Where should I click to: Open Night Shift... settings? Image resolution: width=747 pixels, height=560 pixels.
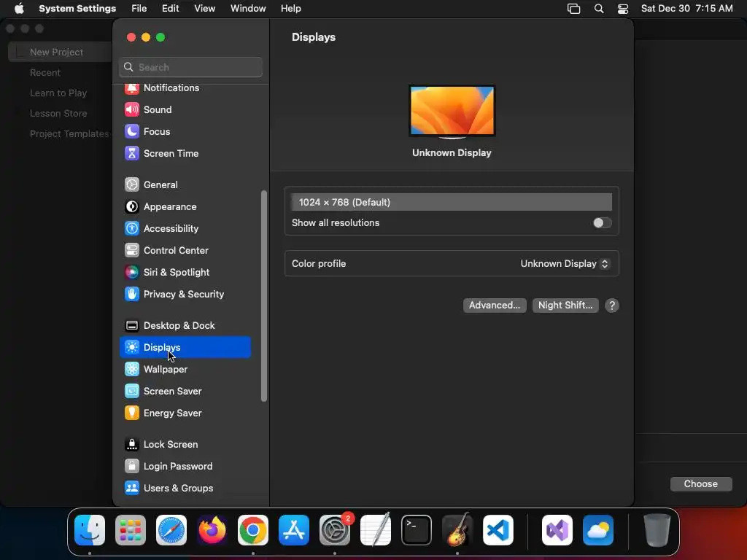point(565,306)
